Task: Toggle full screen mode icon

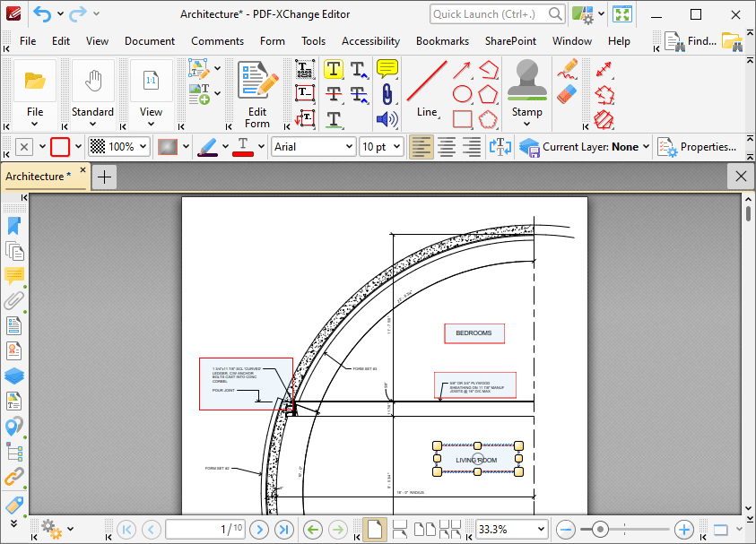Action: (622, 14)
